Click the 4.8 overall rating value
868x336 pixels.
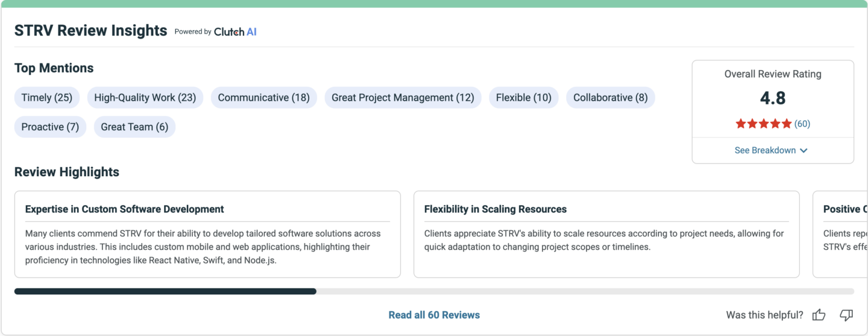pos(773,98)
